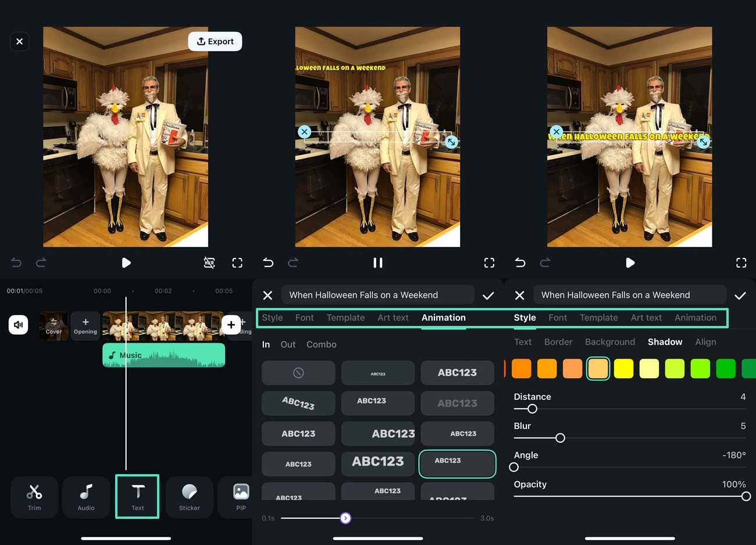Viewport: 756px width, 545px height.
Task: Edit the text field above the Animation tab
Action: click(x=378, y=295)
